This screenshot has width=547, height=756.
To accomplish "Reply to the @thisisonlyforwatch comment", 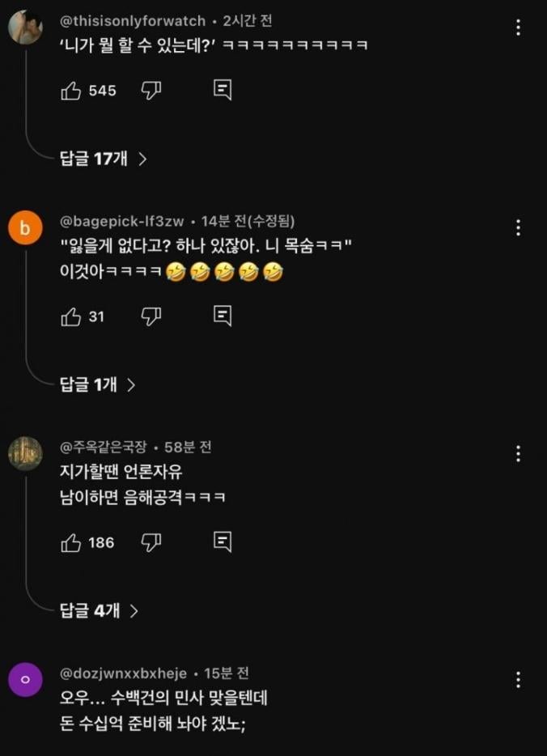I will point(223,90).
